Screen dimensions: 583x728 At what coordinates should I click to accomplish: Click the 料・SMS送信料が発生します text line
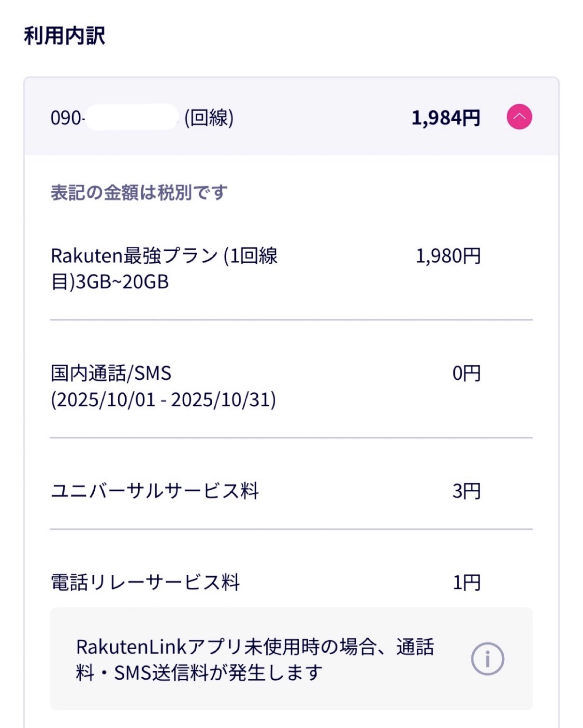click(199, 673)
